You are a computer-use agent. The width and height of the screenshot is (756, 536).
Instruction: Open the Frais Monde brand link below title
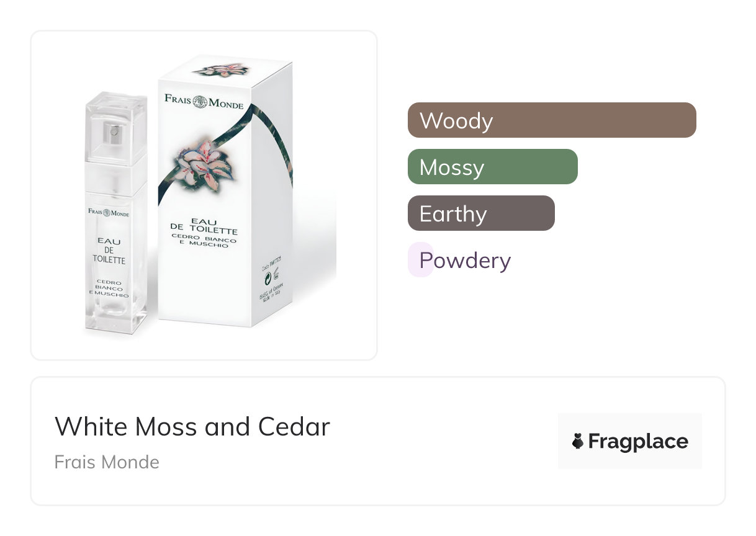(107, 462)
